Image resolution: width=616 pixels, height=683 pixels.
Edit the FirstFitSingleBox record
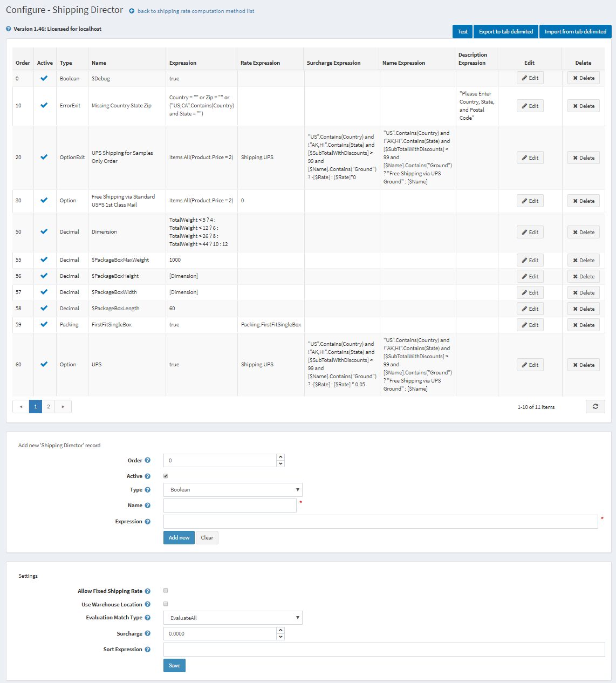(530, 325)
